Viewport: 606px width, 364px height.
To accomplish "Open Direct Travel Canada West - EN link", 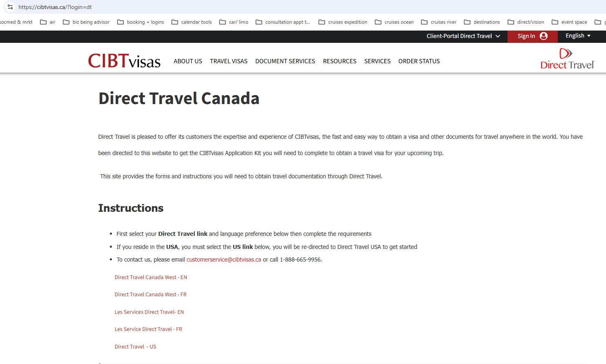I will [151, 277].
